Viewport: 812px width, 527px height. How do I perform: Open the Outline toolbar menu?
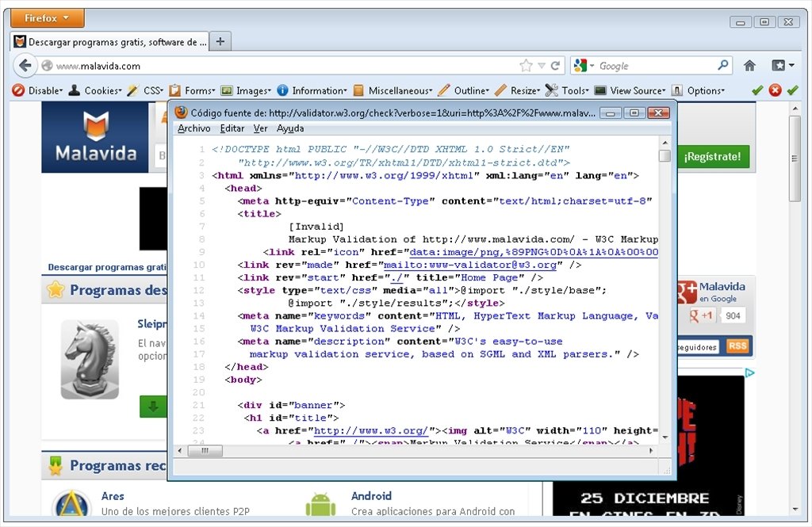click(x=463, y=90)
